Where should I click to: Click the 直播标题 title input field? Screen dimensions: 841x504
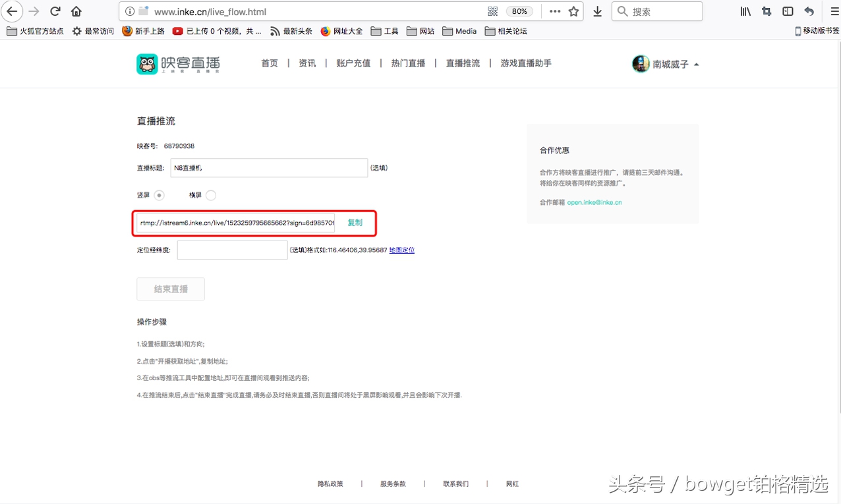tap(269, 167)
